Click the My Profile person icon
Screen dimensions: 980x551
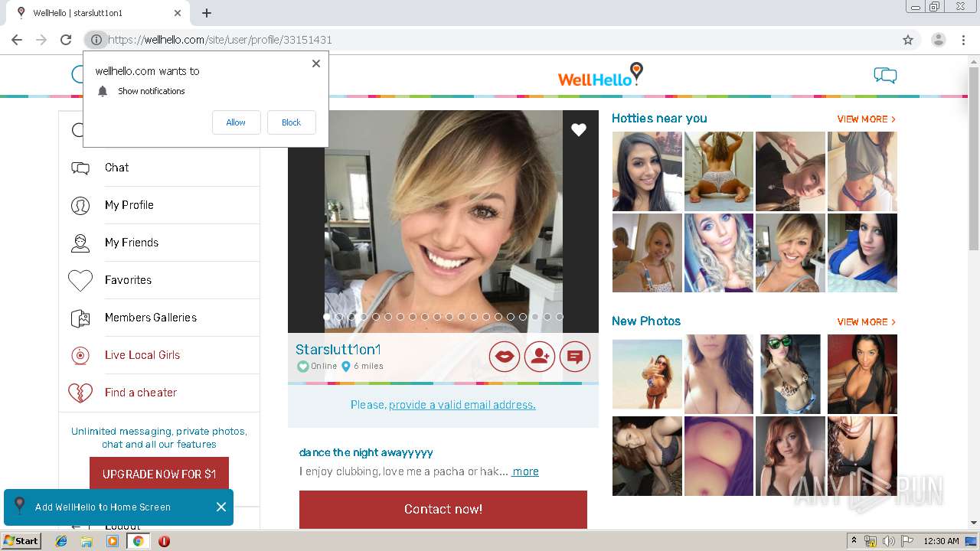tap(80, 206)
